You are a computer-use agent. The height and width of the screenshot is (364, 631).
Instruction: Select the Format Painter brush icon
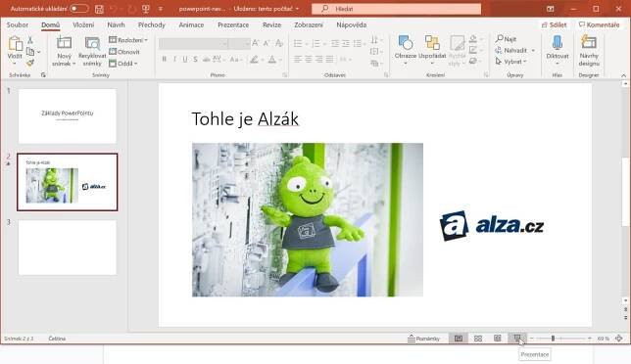30,63
